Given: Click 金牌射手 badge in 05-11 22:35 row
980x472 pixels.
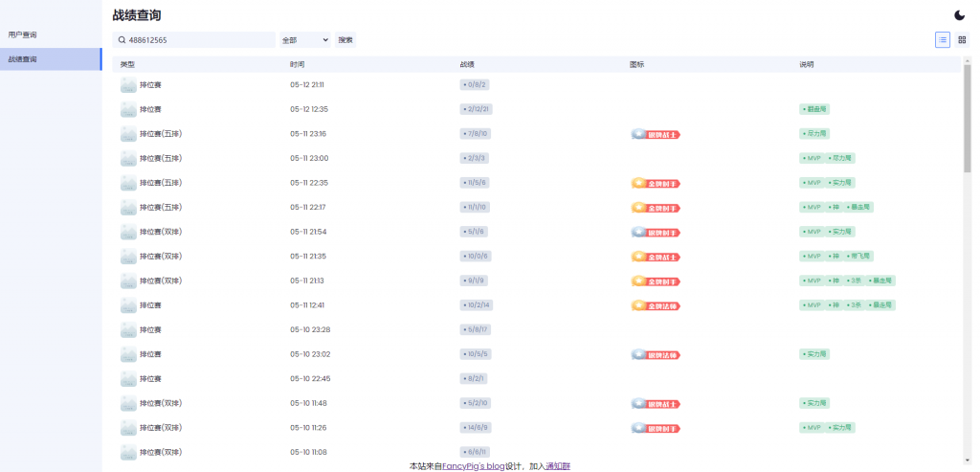Looking at the screenshot, I should 655,183.
